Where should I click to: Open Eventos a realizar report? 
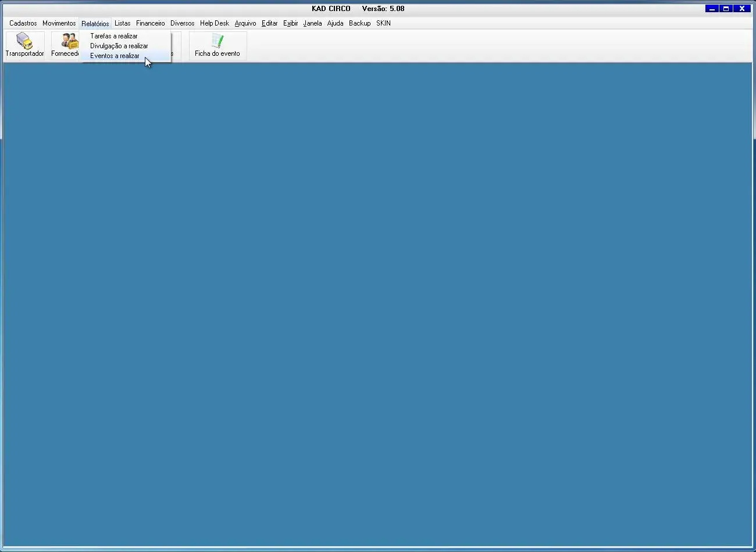(x=115, y=56)
